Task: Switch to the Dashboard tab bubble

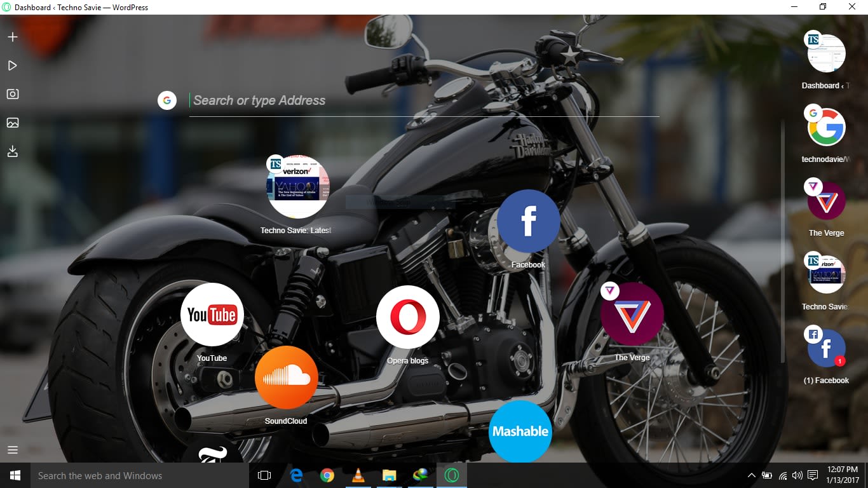Action: tap(826, 53)
